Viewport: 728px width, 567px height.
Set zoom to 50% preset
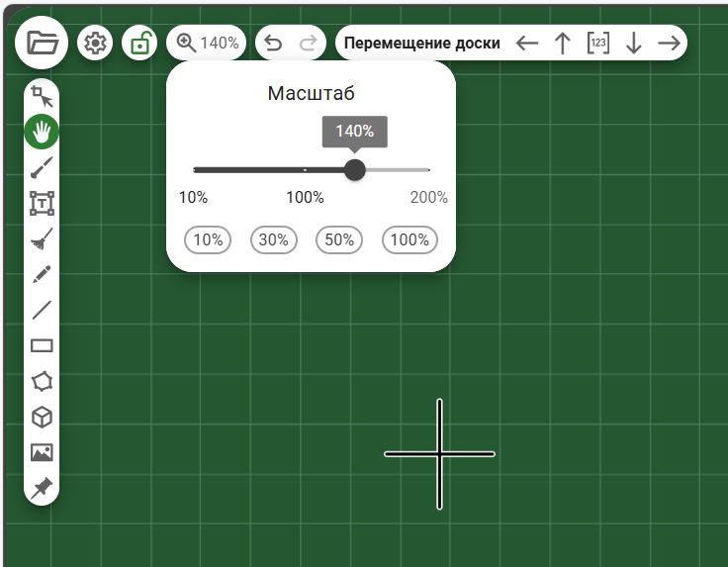(339, 239)
